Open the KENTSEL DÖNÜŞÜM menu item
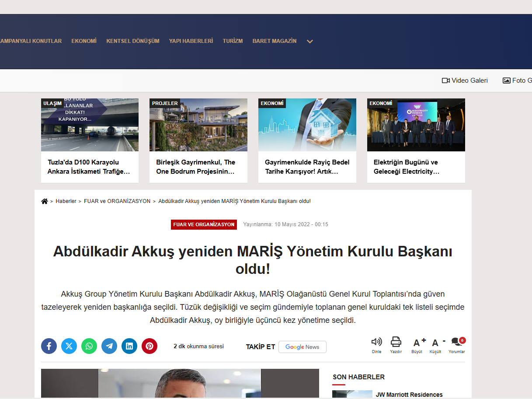 [133, 41]
